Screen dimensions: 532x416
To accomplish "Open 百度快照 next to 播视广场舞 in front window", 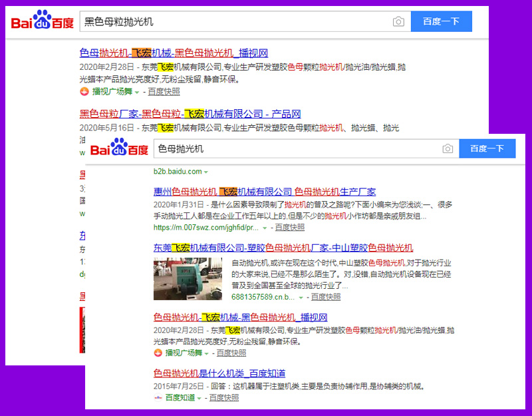I will 231,353.
